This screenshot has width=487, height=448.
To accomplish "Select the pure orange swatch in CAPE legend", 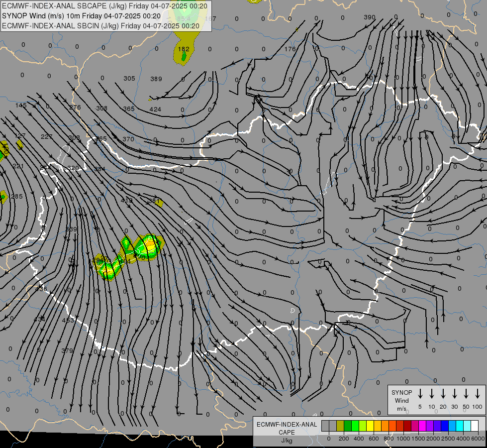I will 385,426.
